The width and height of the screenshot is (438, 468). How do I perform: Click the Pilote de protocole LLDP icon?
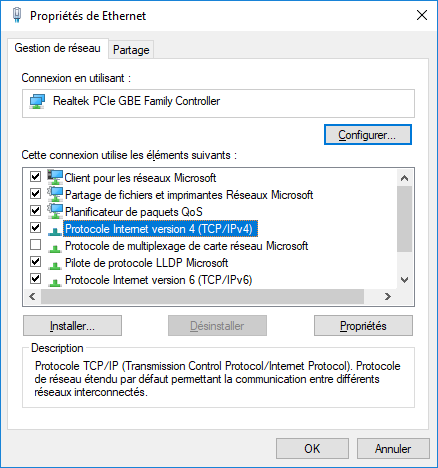(55, 265)
